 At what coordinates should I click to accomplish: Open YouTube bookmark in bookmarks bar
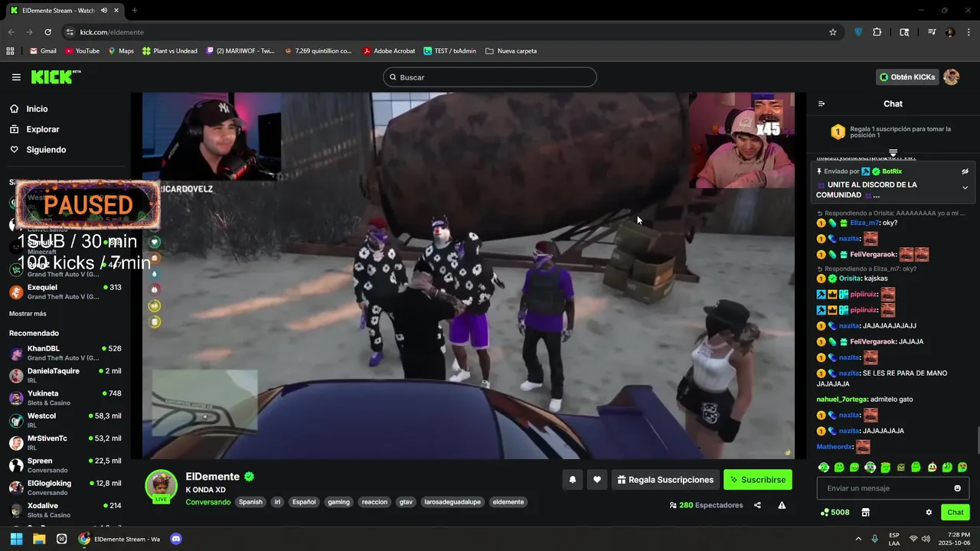click(x=82, y=51)
